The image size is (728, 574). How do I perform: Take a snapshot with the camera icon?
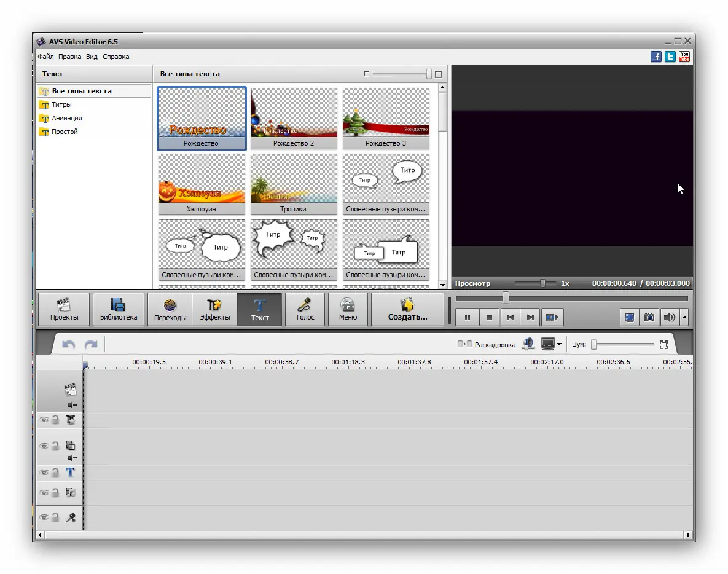coord(649,317)
